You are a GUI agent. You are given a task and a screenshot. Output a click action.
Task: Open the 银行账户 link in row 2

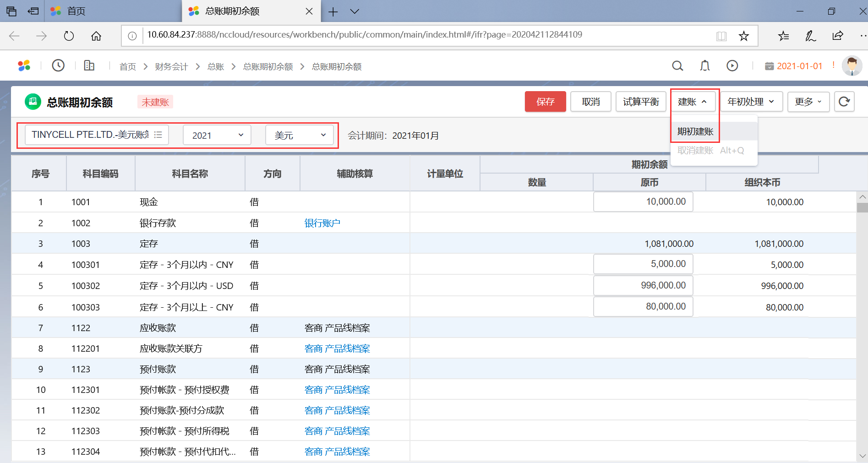tap(322, 223)
